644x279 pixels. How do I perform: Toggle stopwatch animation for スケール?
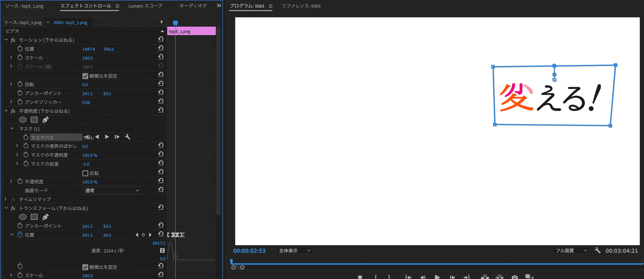pyautogui.click(x=20, y=57)
